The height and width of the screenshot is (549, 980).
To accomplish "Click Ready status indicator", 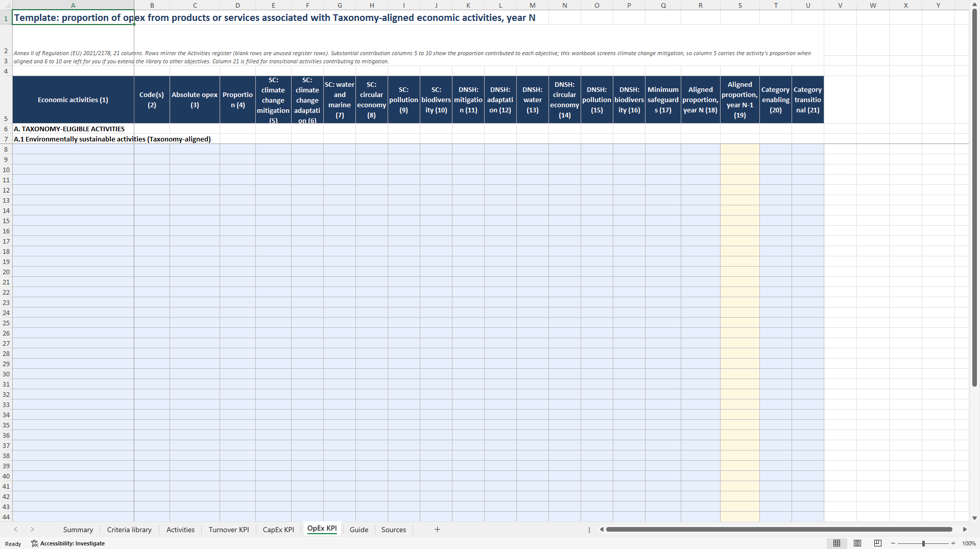I will (x=13, y=543).
